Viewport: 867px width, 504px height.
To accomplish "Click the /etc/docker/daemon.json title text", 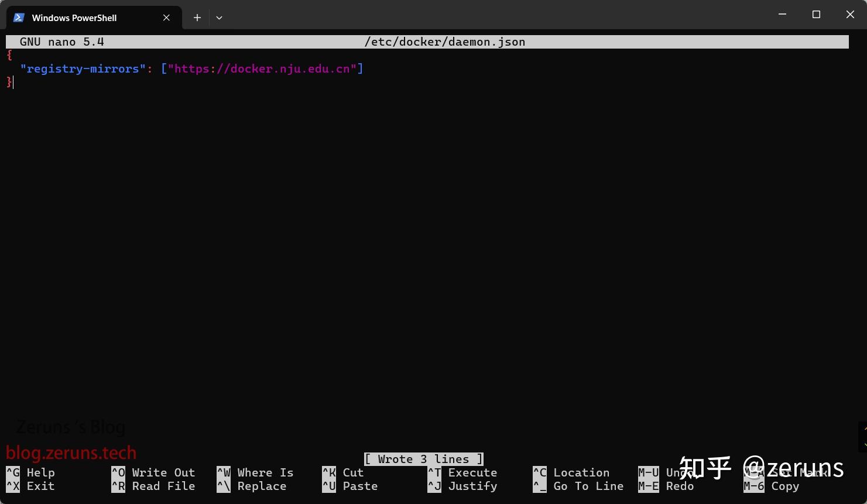I will point(445,42).
